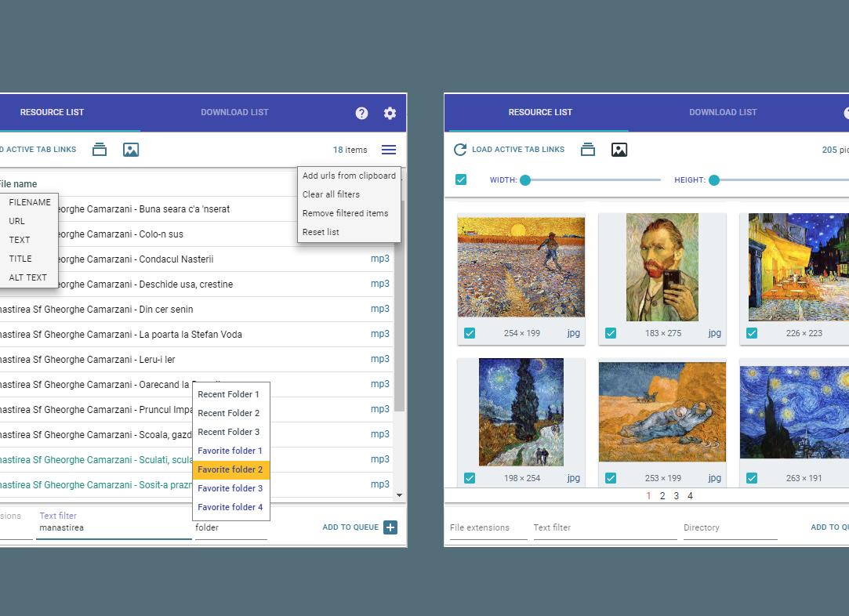Uncheck the 253 × 199 image checkbox

611,478
